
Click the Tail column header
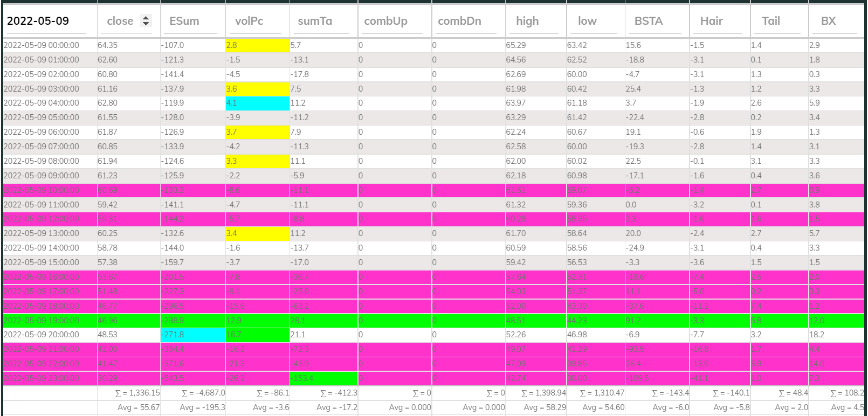tap(770, 21)
